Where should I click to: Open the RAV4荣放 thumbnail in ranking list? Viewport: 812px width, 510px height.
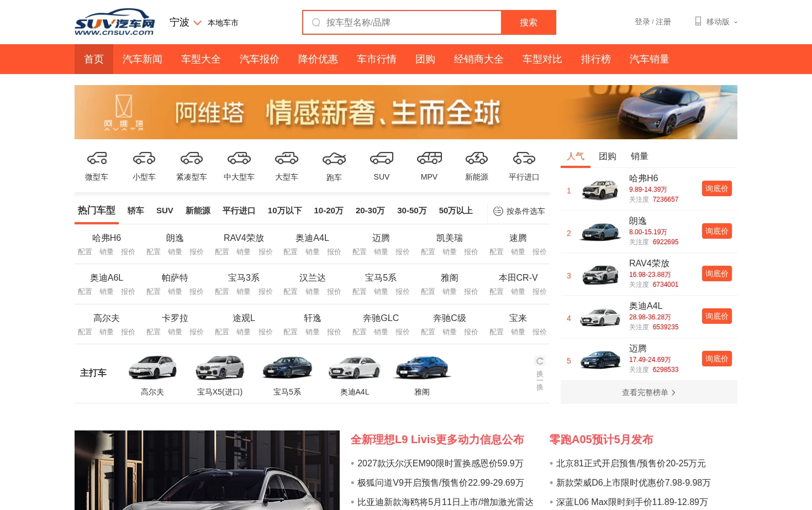coord(600,275)
